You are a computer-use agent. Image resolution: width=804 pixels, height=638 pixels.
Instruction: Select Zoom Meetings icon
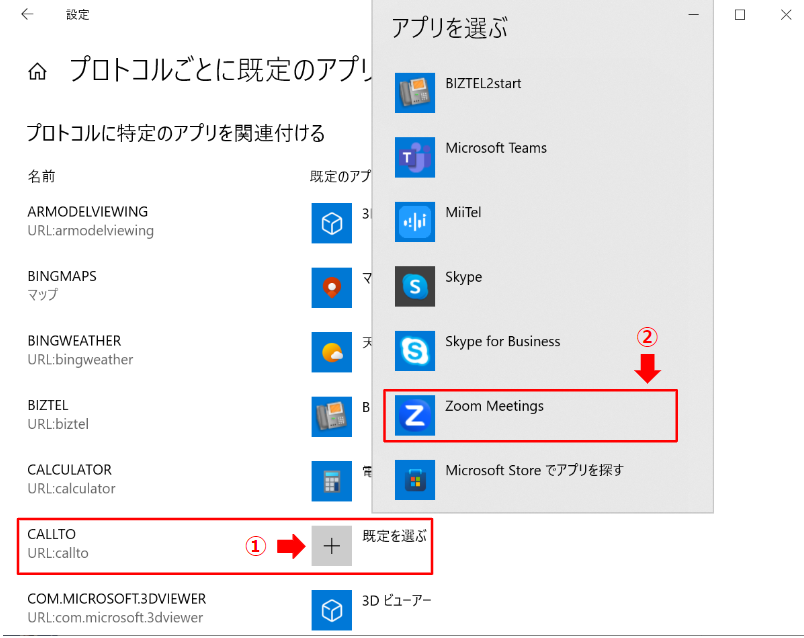pos(415,415)
